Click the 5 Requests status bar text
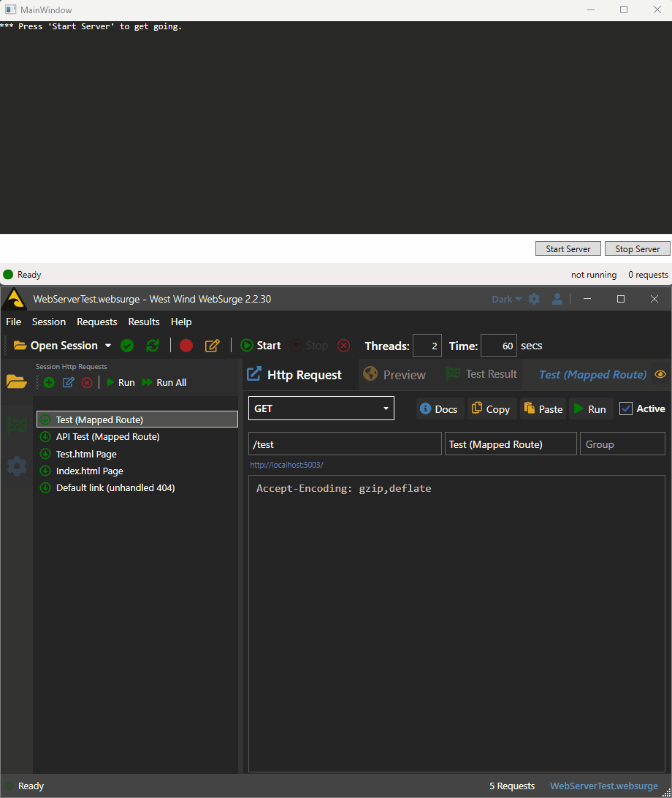 [x=512, y=786]
